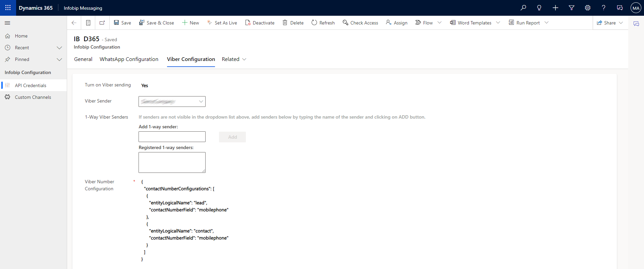This screenshot has height=269, width=644.
Task: Open Custom Channels in sidebar
Action: point(34,97)
